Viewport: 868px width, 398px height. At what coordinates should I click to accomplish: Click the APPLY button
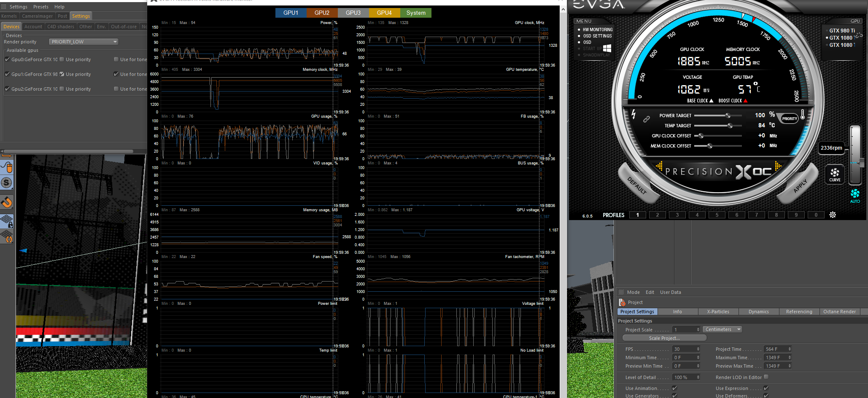click(800, 186)
